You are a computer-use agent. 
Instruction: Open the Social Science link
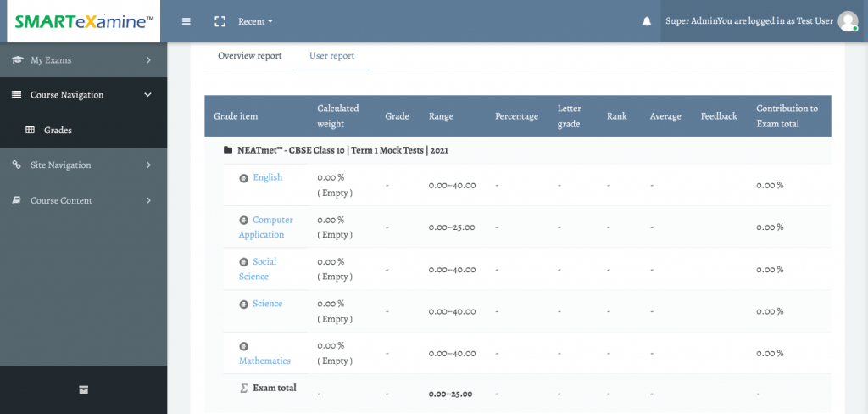click(258, 269)
